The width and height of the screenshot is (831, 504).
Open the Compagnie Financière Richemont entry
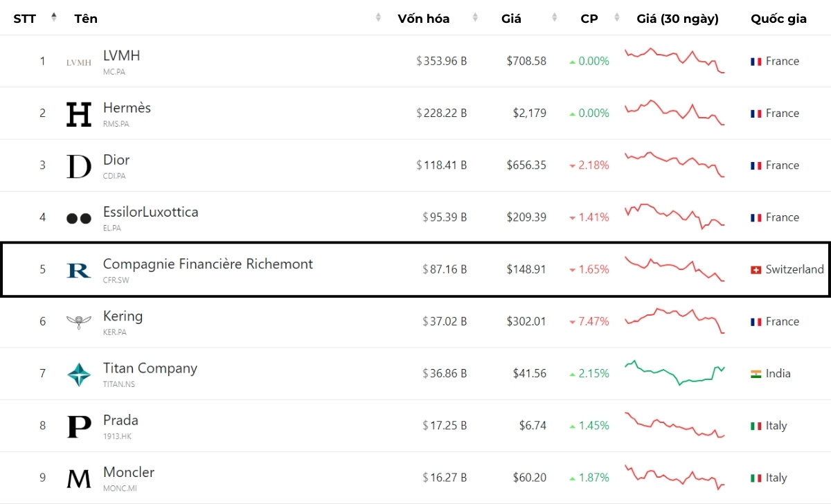coord(208,264)
